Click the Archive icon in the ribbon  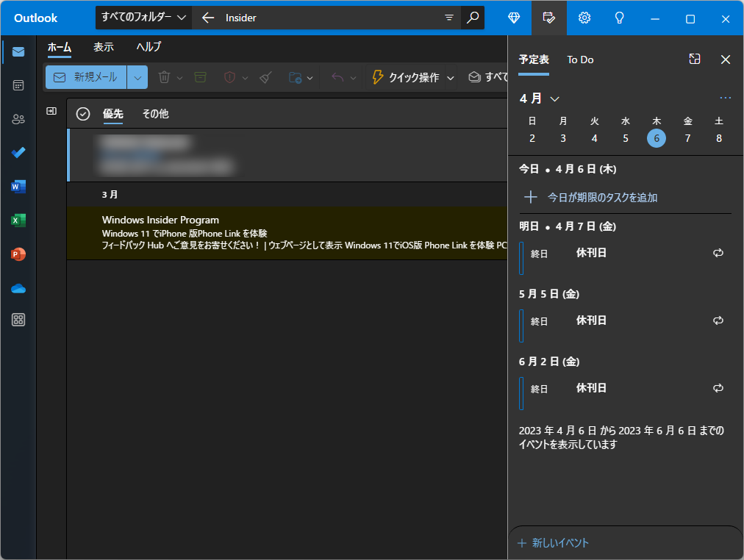200,77
